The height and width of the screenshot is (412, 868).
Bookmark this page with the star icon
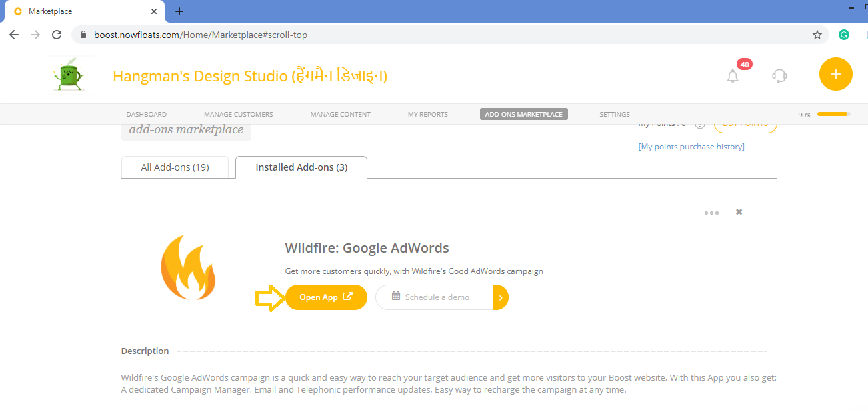tap(817, 35)
